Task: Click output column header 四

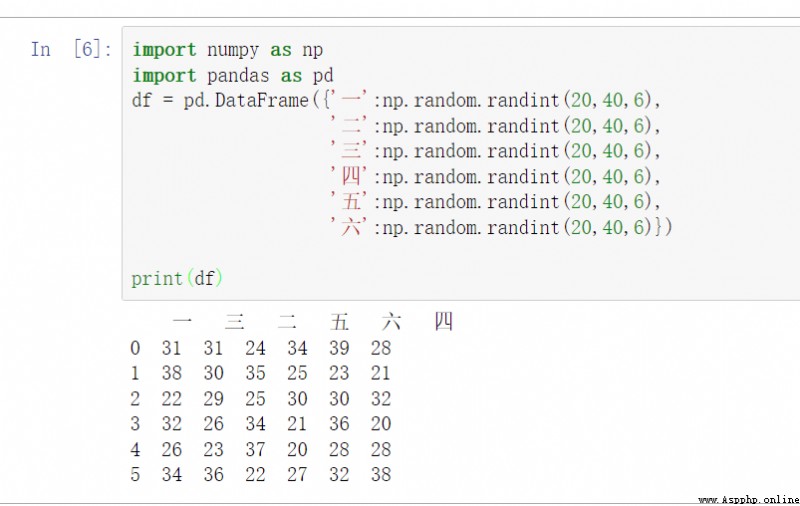Action: [443, 321]
